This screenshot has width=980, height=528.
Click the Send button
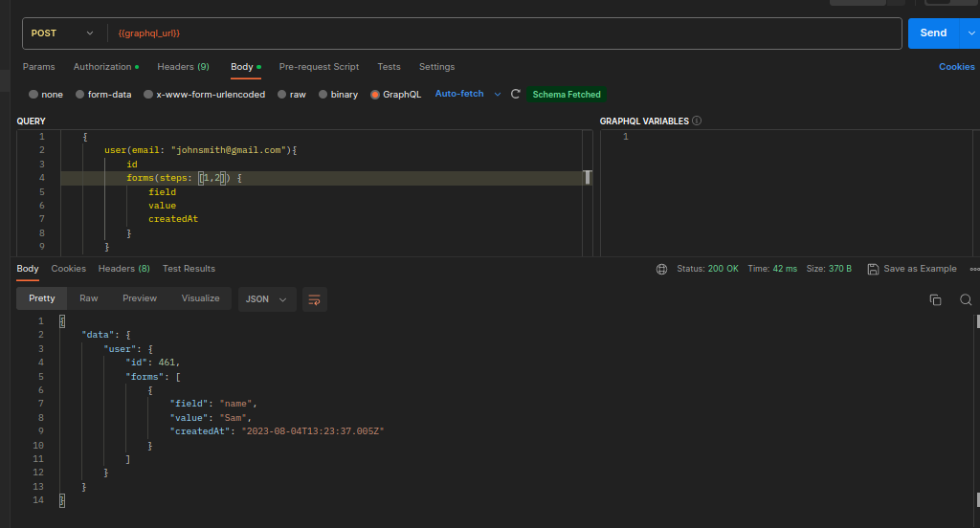933,33
